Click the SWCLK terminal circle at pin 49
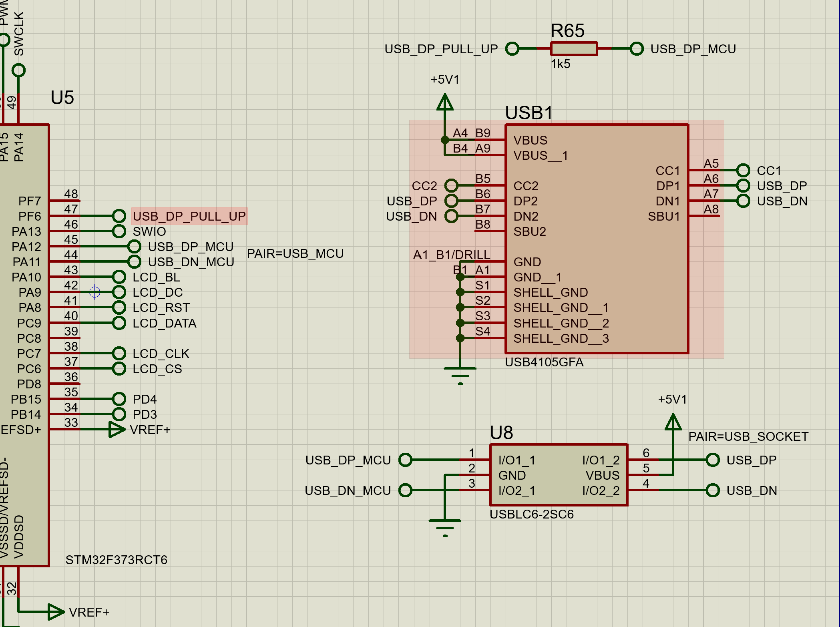The height and width of the screenshot is (627, 840). coord(18,70)
